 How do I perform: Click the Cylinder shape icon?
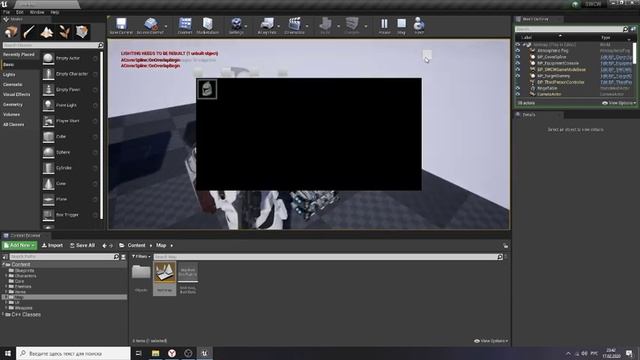[48, 168]
